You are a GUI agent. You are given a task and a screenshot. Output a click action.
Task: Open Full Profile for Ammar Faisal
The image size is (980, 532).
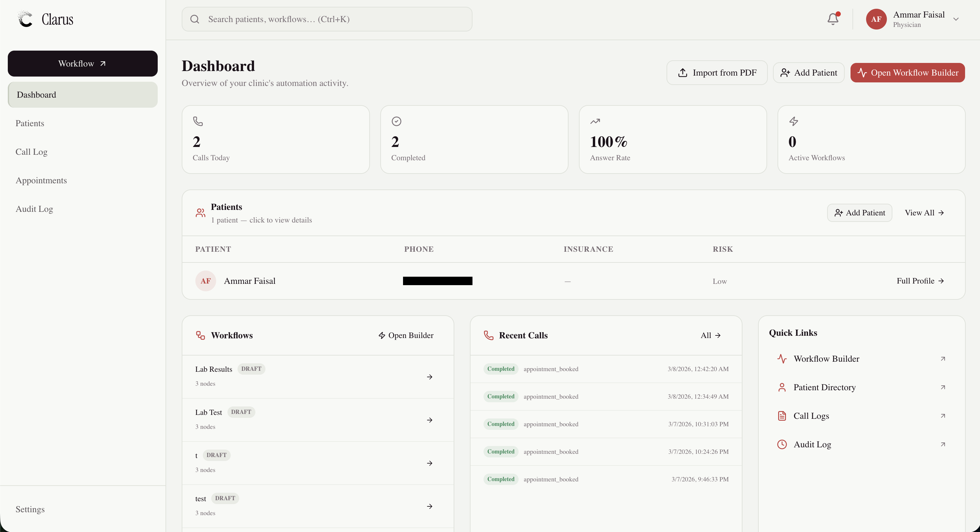[920, 281]
